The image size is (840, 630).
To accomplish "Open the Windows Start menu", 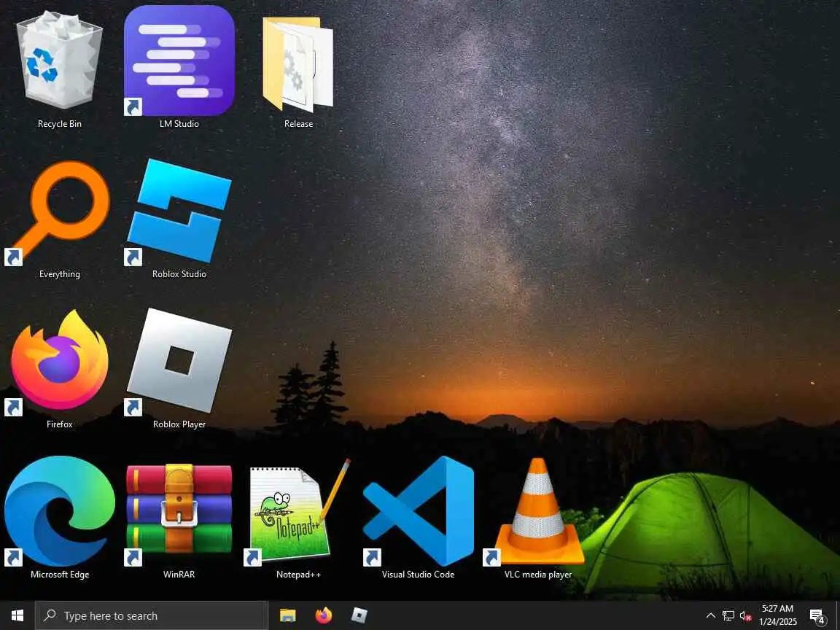I will click(x=17, y=615).
